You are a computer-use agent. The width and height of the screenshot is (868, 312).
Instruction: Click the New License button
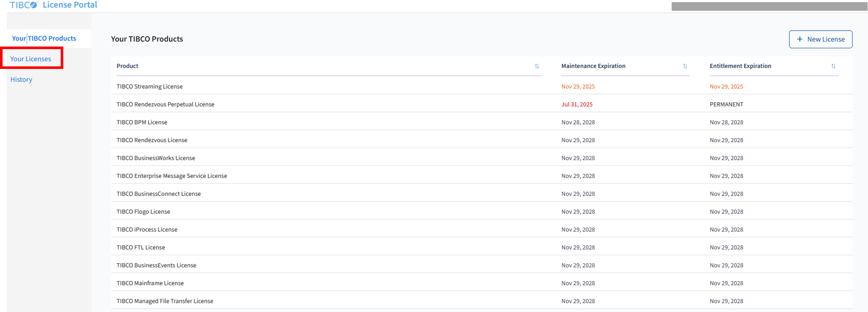pyautogui.click(x=820, y=39)
